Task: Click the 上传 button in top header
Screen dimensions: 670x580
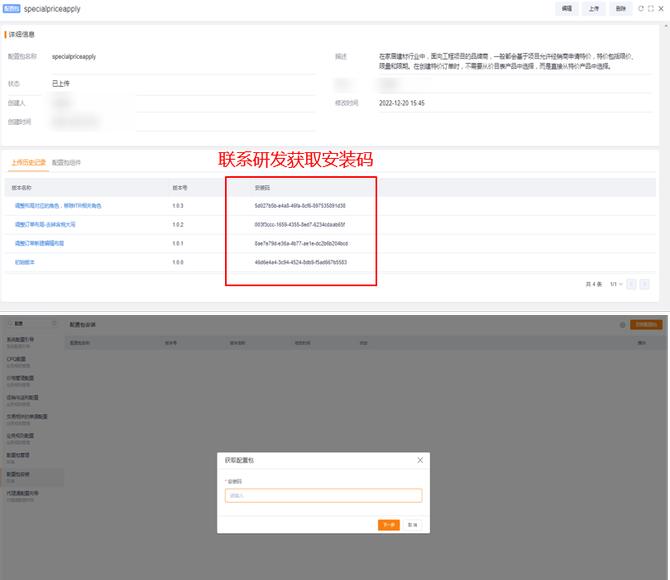Action: coord(594,8)
